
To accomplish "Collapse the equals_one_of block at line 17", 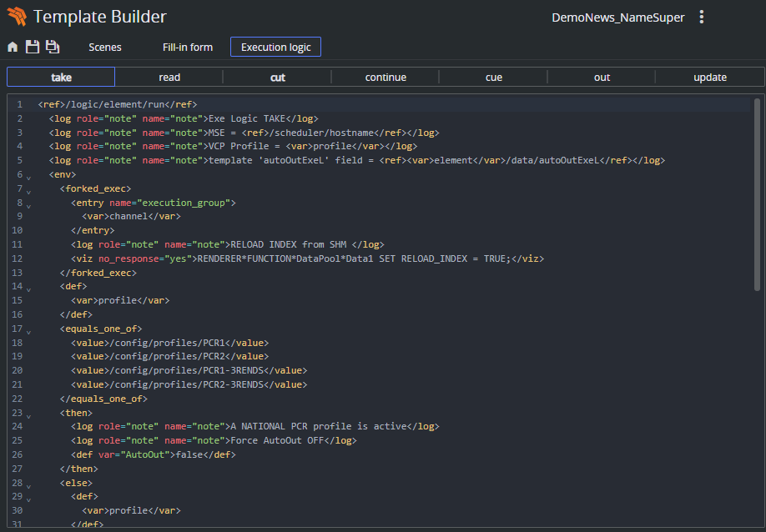I will (x=28, y=332).
